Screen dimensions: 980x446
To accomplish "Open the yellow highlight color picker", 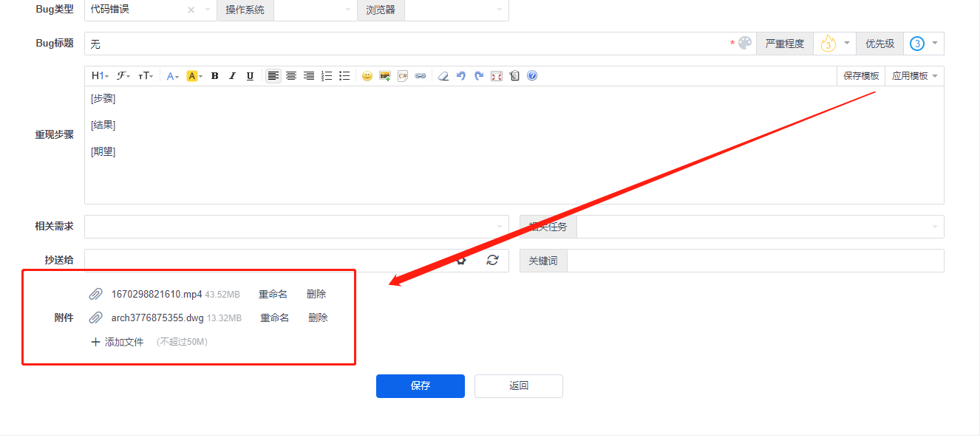I will click(194, 76).
